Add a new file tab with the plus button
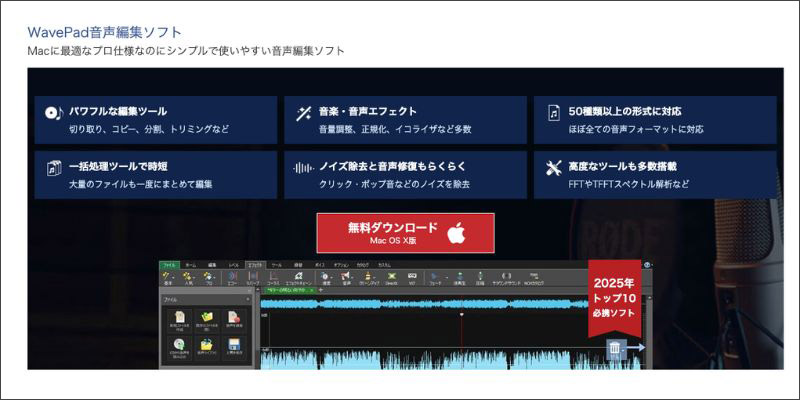This screenshot has height=400, width=800. pyautogui.click(x=320, y=290)
